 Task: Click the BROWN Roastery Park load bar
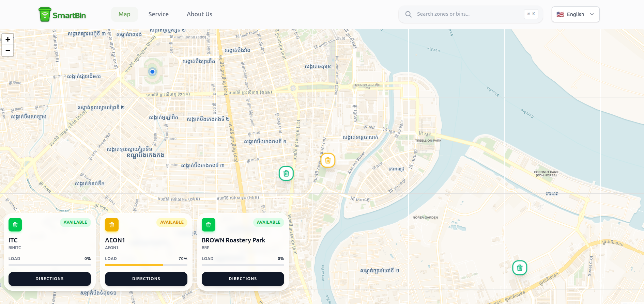[x=243, y=265]
